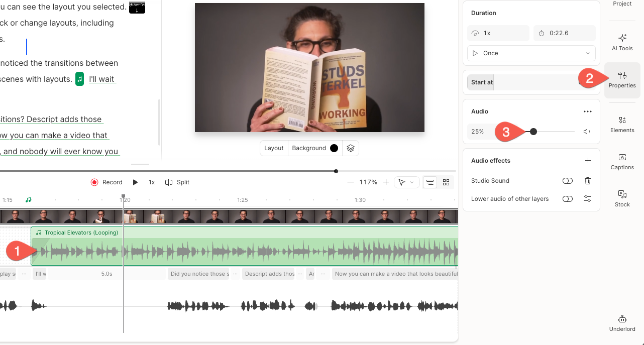Open Underlord assistant

pyautogui.click(x=622, y=323)
